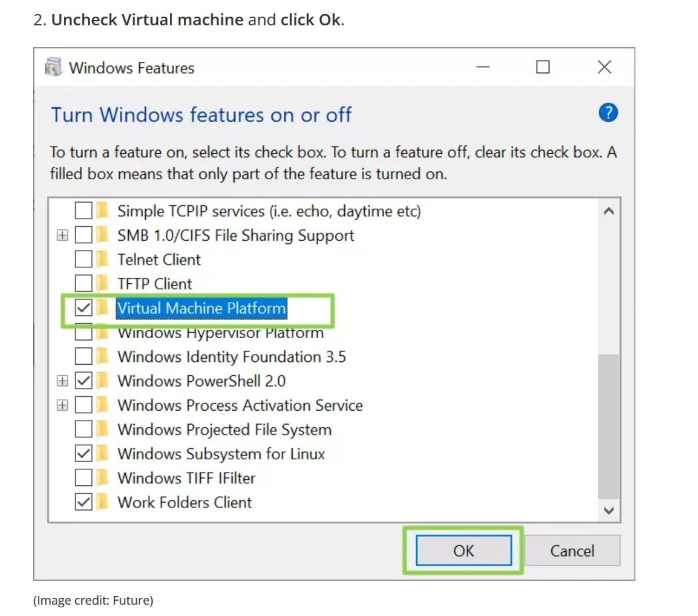
Task: Tick the Windows TIFF IFilter checkbox
Action: click(x=84, y=478)
